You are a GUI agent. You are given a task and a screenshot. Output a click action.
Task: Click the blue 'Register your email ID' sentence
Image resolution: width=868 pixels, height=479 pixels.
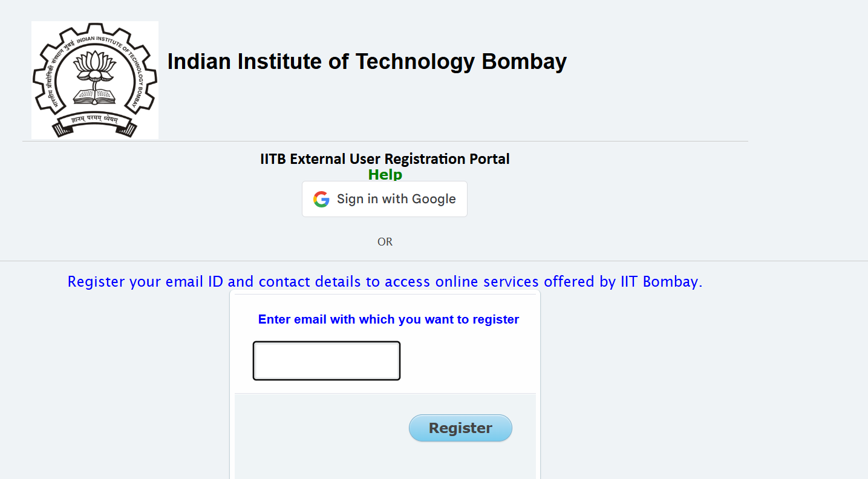pos(385,282)
